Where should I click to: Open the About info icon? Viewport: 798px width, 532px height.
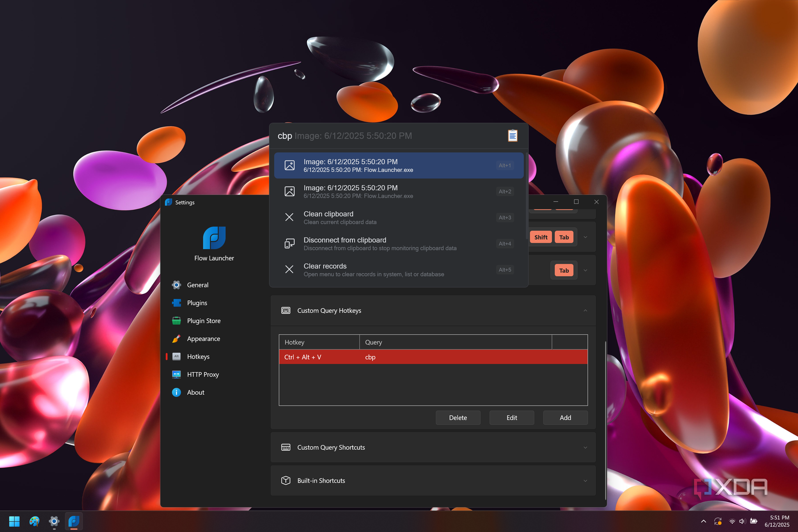176,392
